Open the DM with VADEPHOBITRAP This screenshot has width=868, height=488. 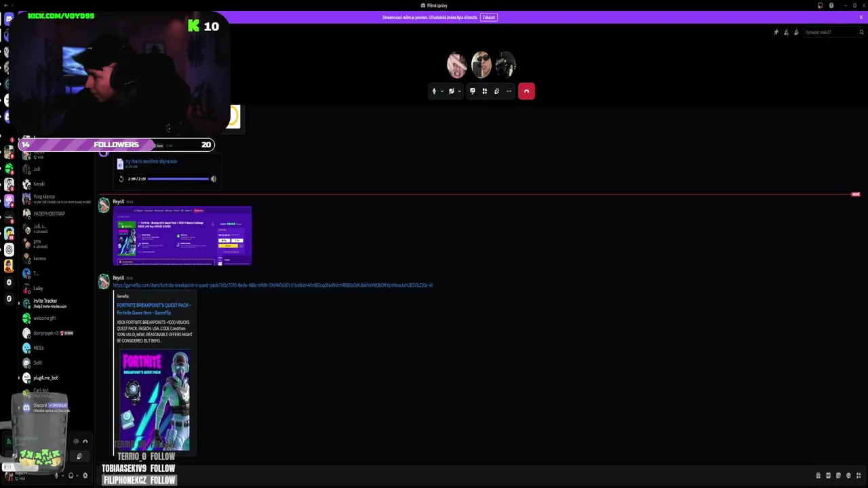tap(56, 213)
